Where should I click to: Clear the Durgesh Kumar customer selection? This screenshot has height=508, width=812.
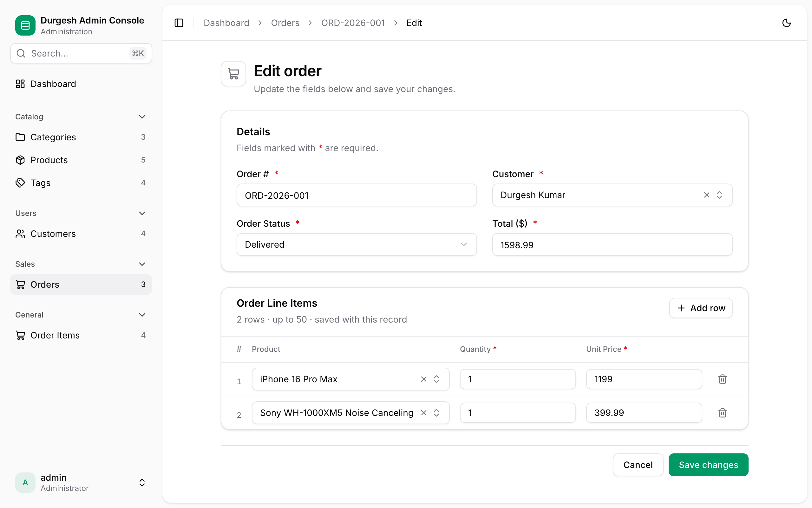[707, 195]
